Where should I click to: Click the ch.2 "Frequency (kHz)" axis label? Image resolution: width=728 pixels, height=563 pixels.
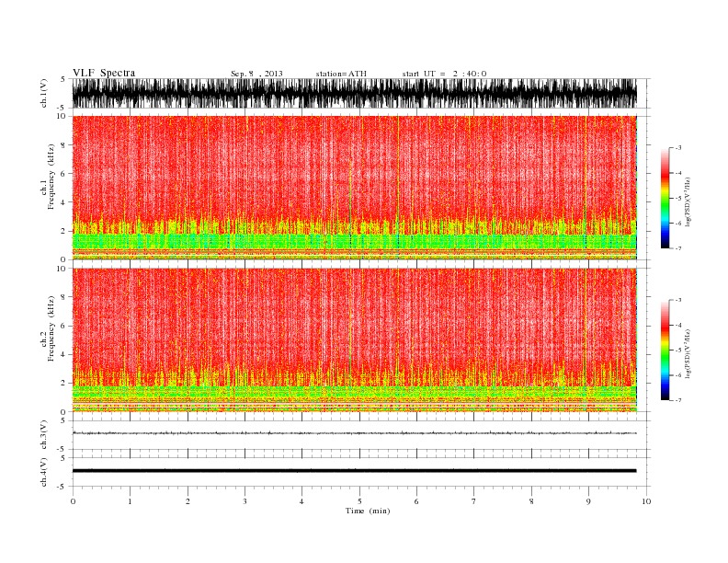pyautogui.click(x=51, y=328)
